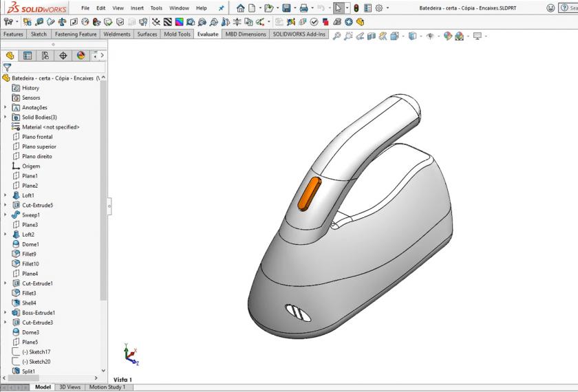Pin the menu bar with pushpin
This screenshot has height=392, width=578.
point(221,8)
